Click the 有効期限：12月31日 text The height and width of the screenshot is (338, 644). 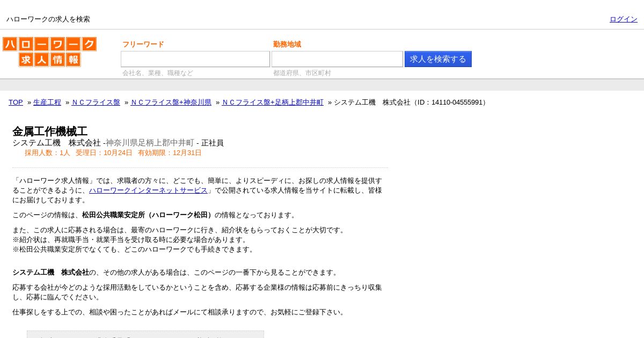(170, 153)
